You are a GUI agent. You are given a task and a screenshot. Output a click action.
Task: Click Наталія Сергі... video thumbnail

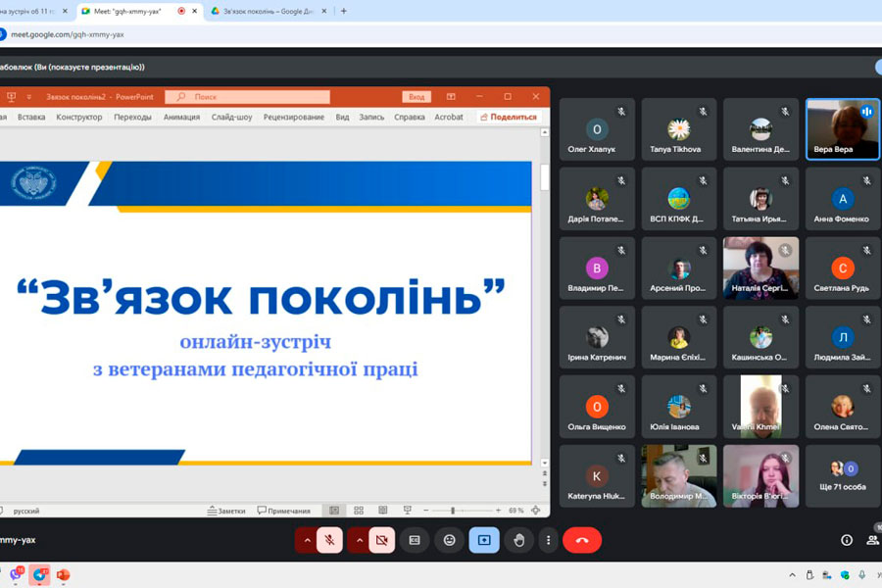point(760,268)
